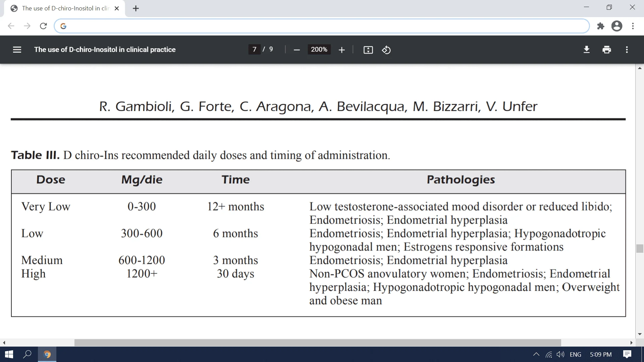
Task: Click the '6 months' time cell
Action: pos(235,233)
